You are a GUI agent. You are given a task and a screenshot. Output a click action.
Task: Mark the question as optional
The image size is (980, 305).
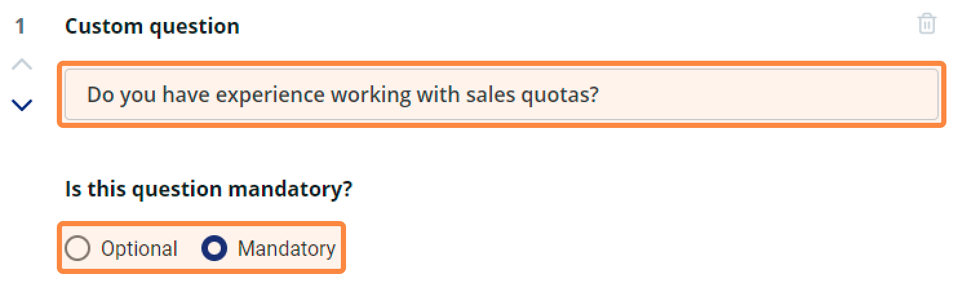coord(77,249)
